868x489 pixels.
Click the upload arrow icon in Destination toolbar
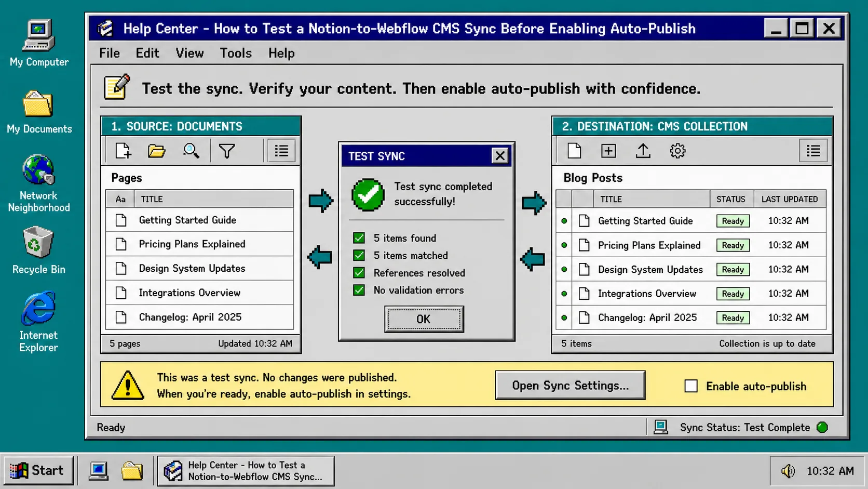[643, 151]
